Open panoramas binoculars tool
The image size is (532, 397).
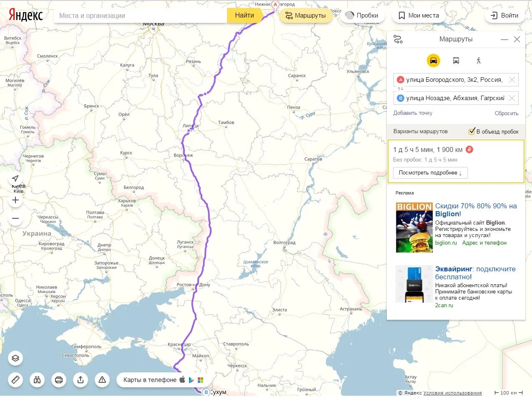(37, 380)
